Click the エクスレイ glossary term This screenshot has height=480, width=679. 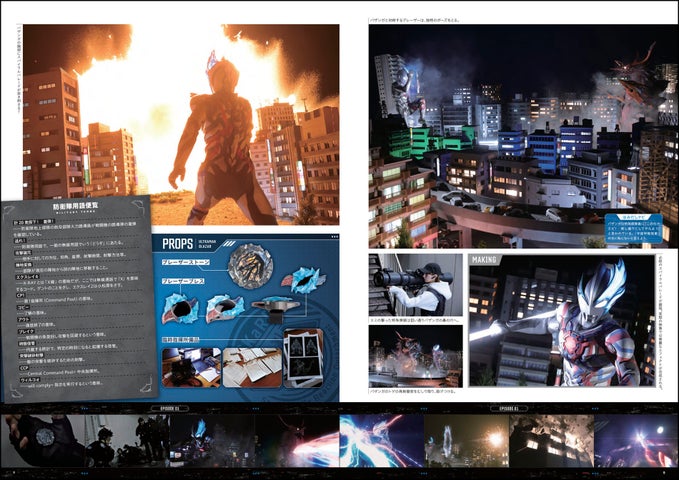click(26, 276)
